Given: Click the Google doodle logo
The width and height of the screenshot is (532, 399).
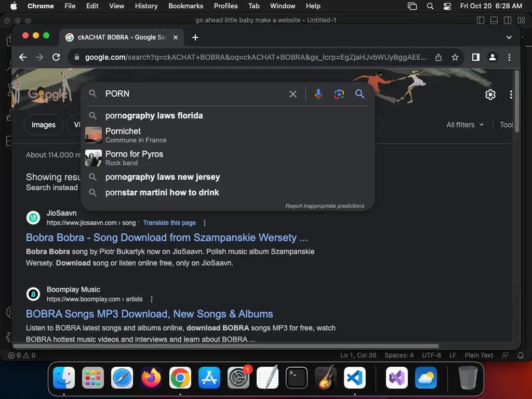Looking at the screenshot, I should [47, 94].
